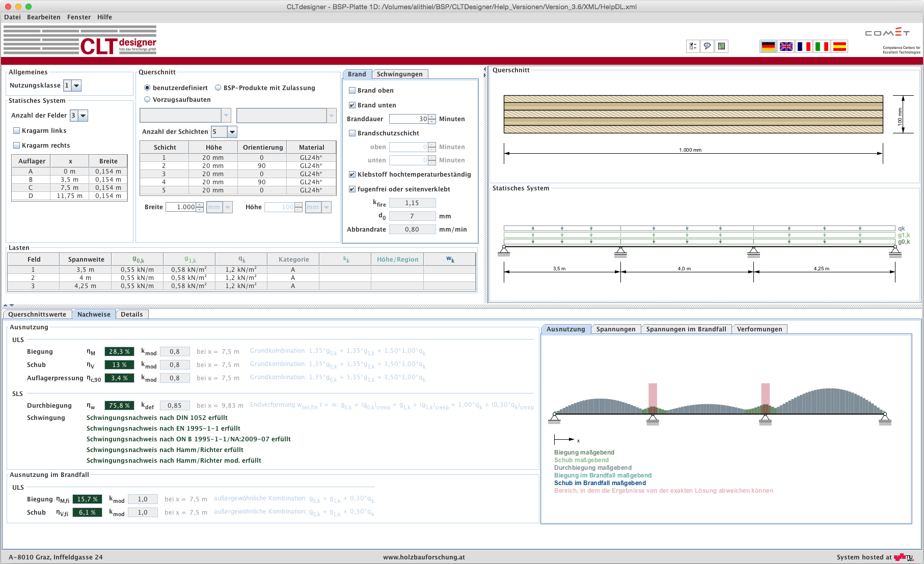Open the Bearbeiten menu
Image resolution: width=924 pixels, height=564 pixels.
click(x=43, y=17)
